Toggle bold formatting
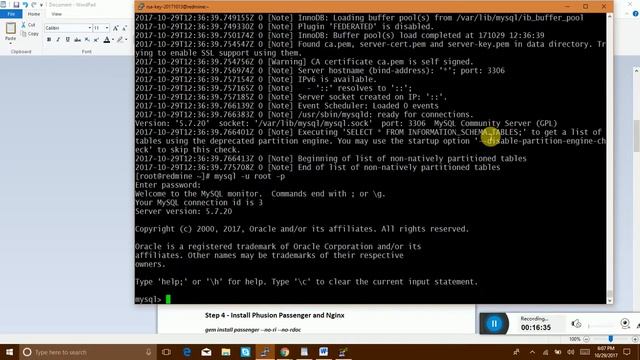This screenshot has width=640, height=360. tap(49, 40)
